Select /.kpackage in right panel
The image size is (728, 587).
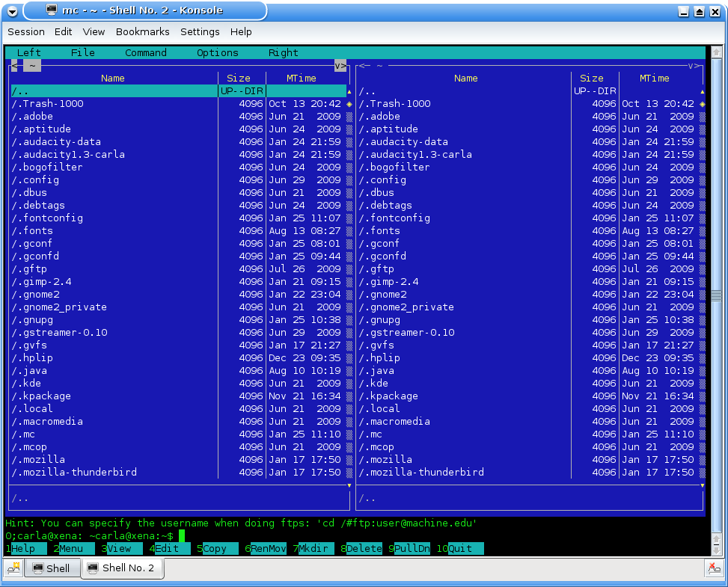tap(529, 396)
